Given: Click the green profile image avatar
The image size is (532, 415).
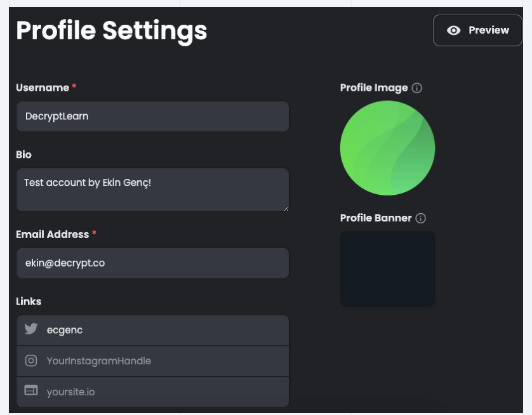Looking at the screenshot, I should [387, 148].
